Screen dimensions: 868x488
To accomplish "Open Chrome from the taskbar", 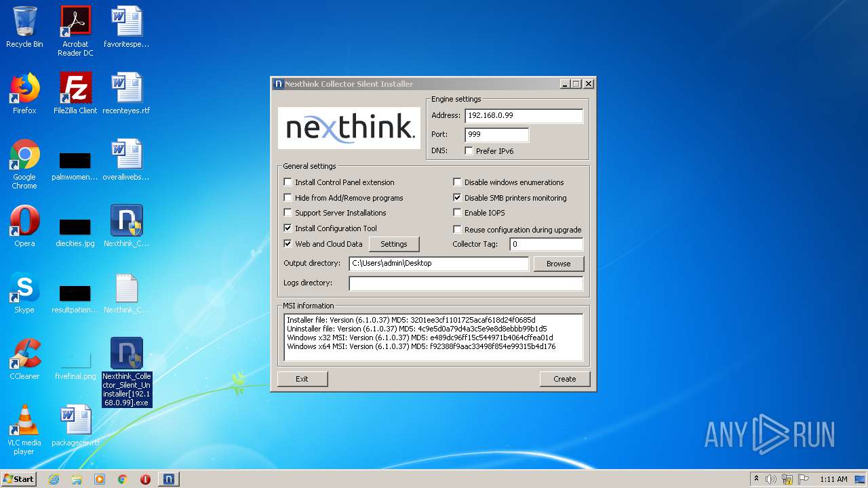I will pos(123,479).
